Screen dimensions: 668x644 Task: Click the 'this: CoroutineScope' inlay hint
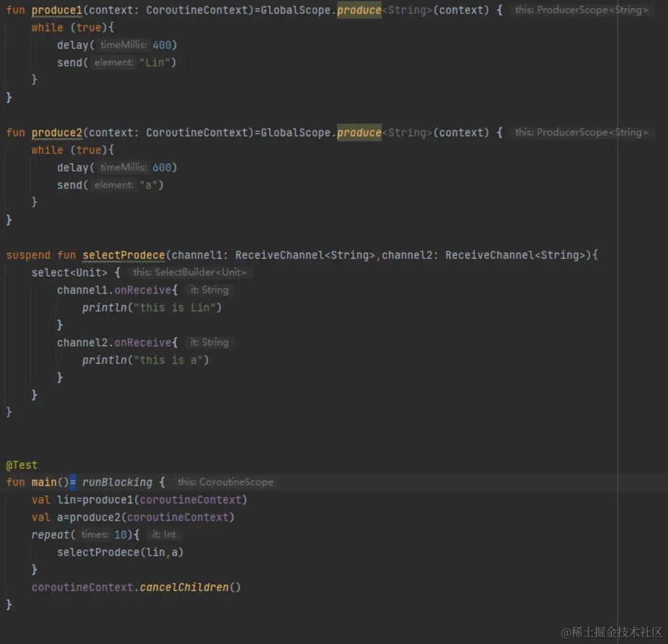(x=225, y=482)
